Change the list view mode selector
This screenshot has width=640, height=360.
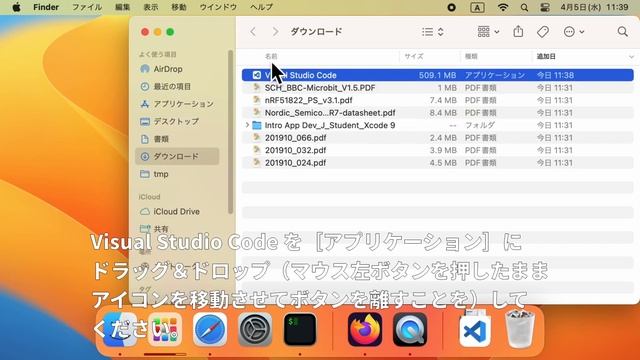pyautogui.click(x=433, y=31)
